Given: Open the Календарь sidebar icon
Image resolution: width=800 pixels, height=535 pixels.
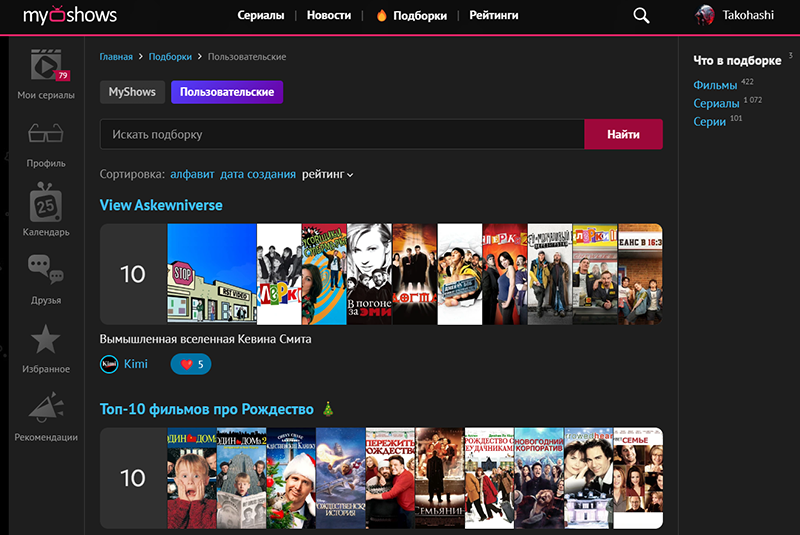Looking at the screenshot, I should pos(46,204).
